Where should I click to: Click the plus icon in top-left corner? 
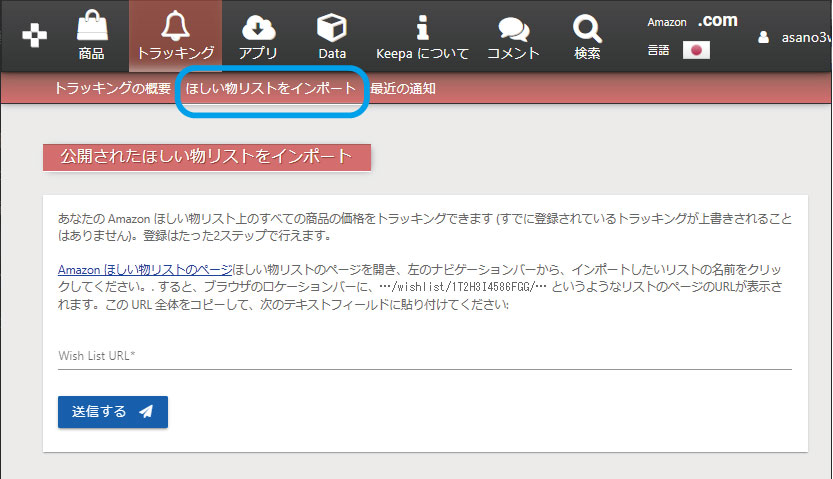[34, 35]
